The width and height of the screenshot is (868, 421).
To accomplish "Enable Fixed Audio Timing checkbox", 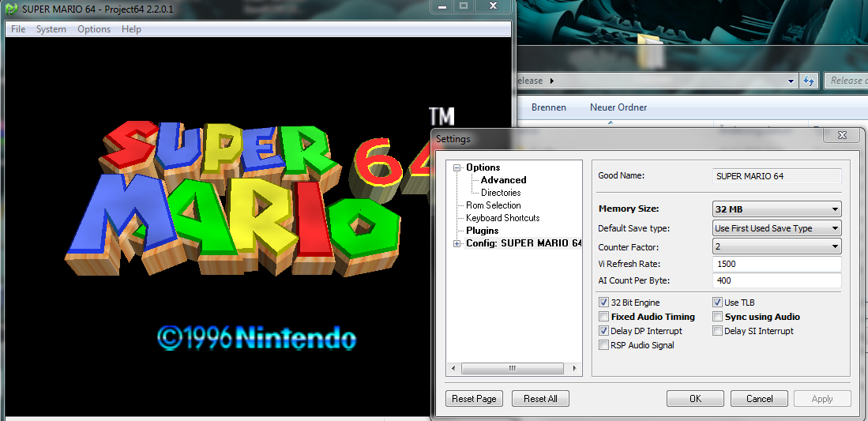I will [603, 317].
